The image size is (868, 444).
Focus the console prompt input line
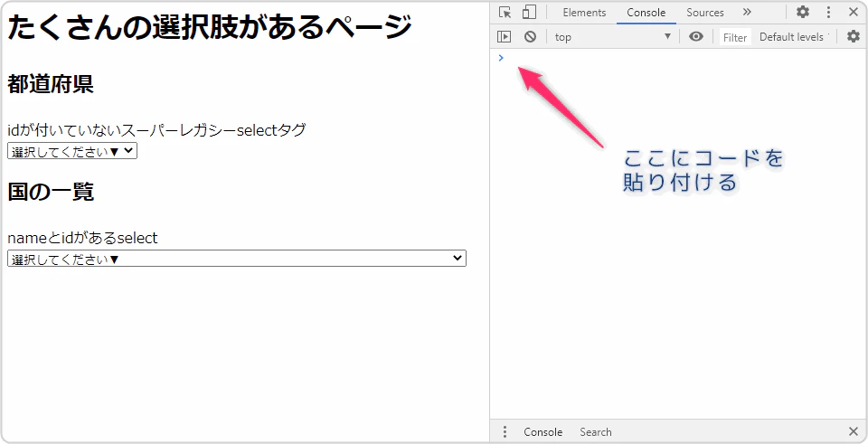[x=684, y=58]
